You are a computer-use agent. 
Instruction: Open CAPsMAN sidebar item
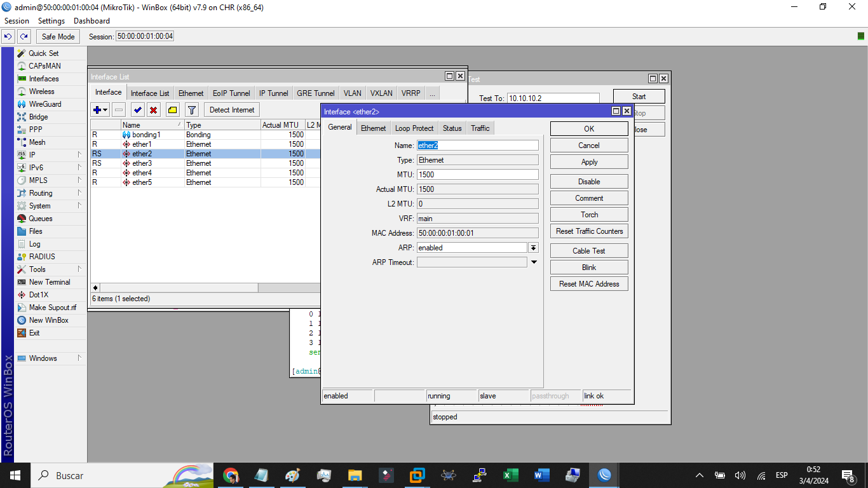coord(44,66)
